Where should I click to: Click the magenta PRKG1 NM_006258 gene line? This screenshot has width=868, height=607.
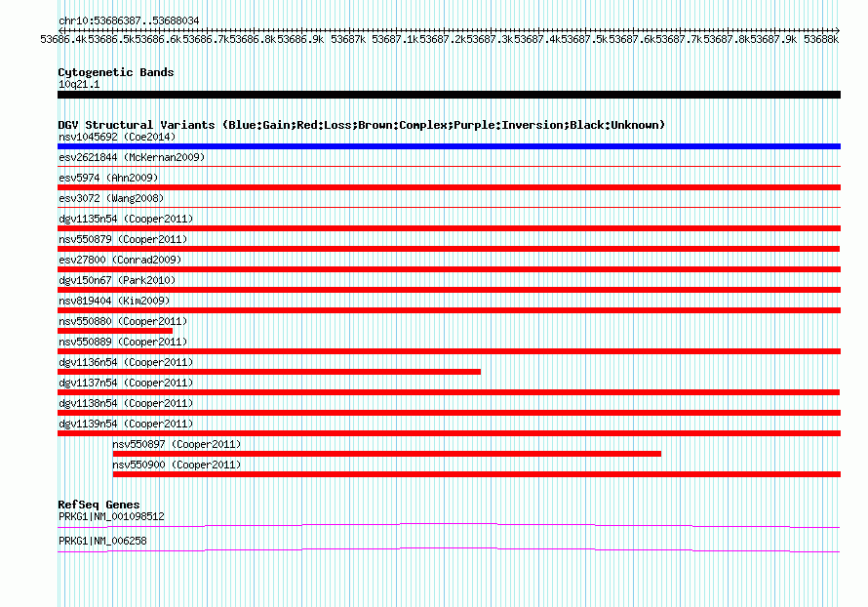click(x=449, y=549)
